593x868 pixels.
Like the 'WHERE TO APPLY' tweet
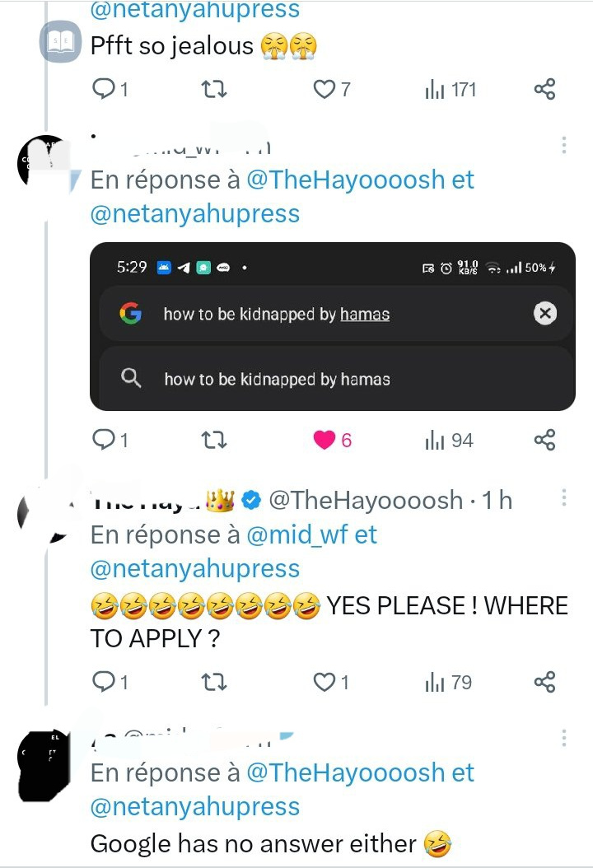[331, 682]
